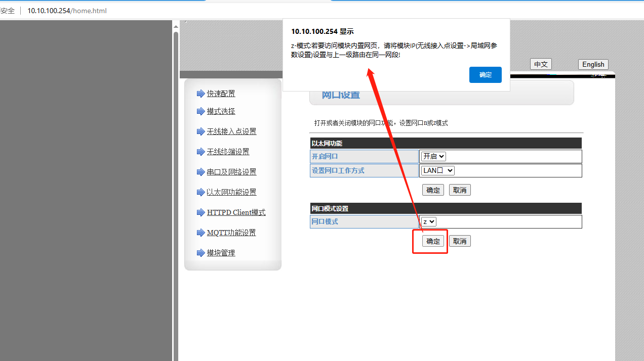Screen dimensions: 644x361
Task: Open the 网口模式 z dropdown
Action: (x=428, y=221)
